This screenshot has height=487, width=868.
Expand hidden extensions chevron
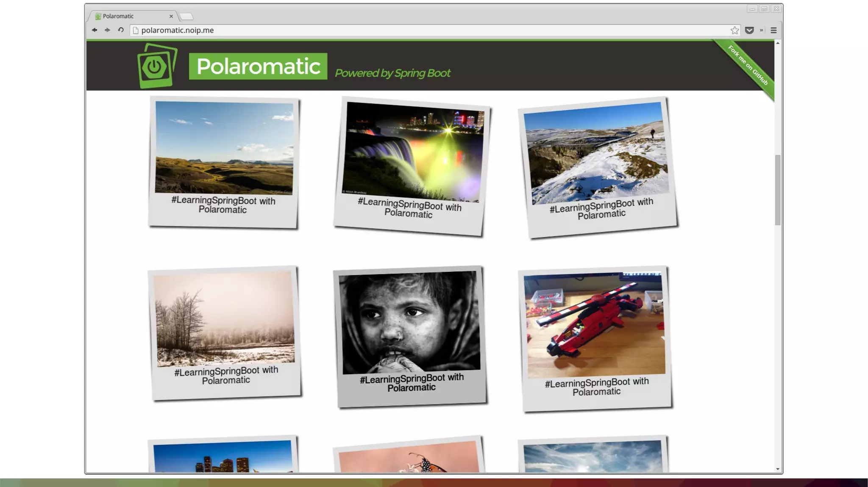coord(762,30)
